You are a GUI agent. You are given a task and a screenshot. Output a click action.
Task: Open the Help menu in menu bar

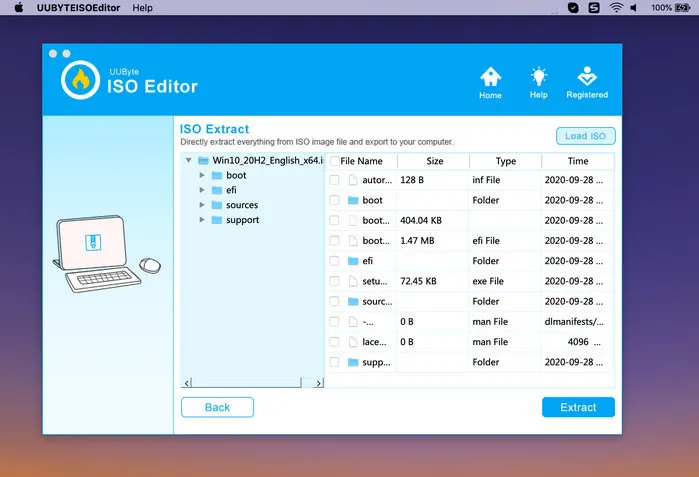(x=142, y=8)
